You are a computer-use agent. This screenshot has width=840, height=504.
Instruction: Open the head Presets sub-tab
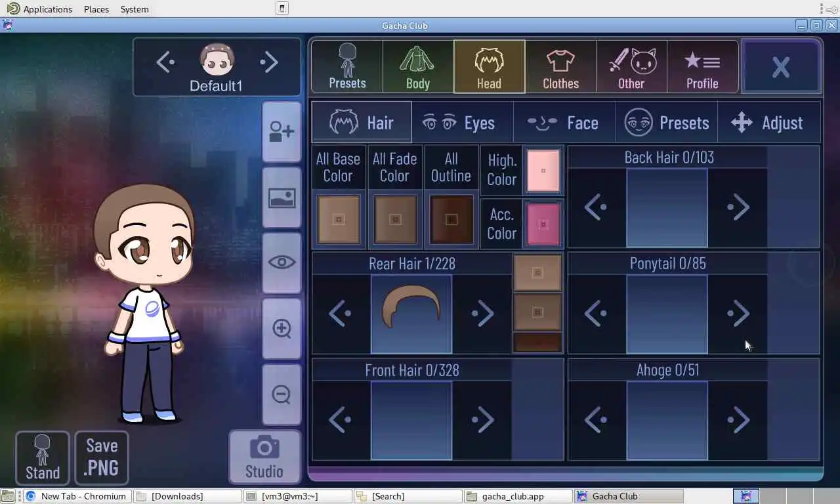click(x=667, y=122)
